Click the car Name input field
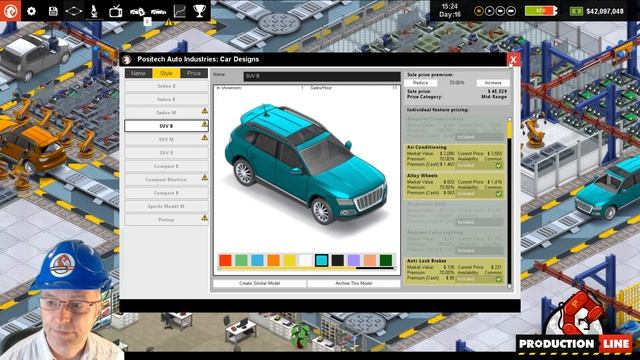 [322, 76]
